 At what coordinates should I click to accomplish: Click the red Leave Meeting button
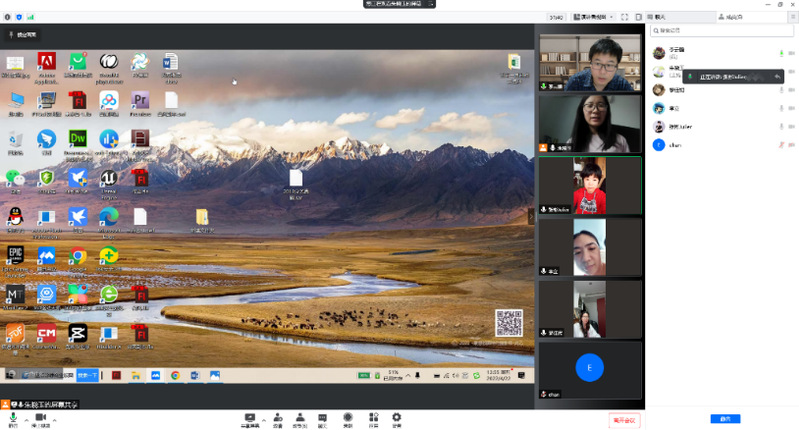coord(624,420)
